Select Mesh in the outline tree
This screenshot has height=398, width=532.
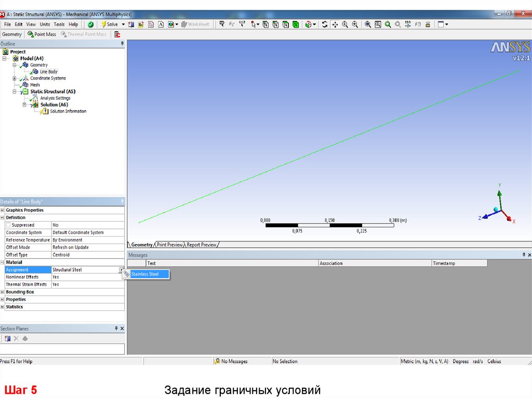pyautogui.click(x=35, y=85)
